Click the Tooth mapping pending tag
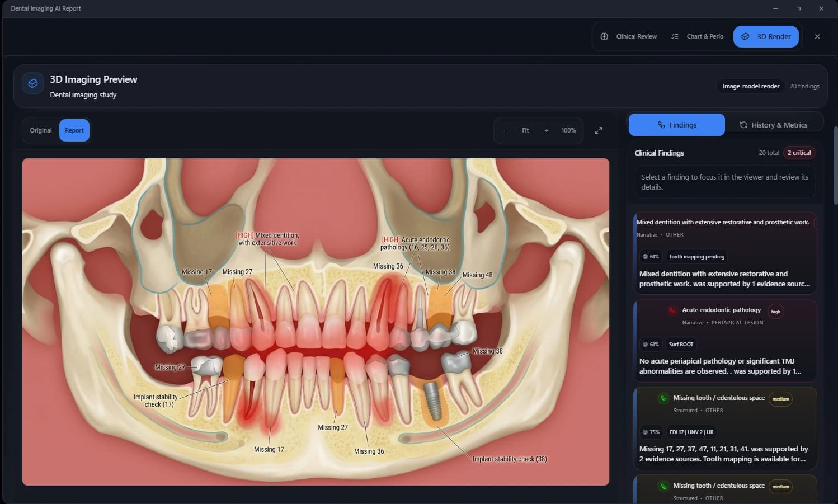838x504 pixels. pos(696,257)
